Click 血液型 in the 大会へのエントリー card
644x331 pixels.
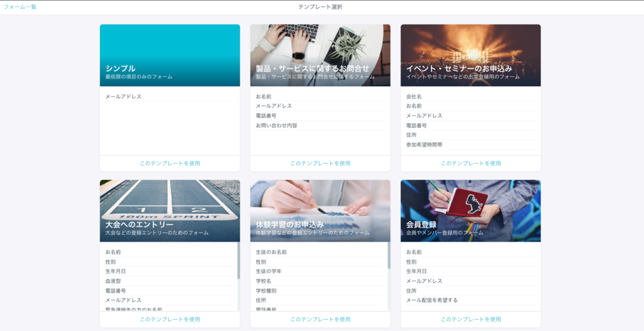pos(113,281)
